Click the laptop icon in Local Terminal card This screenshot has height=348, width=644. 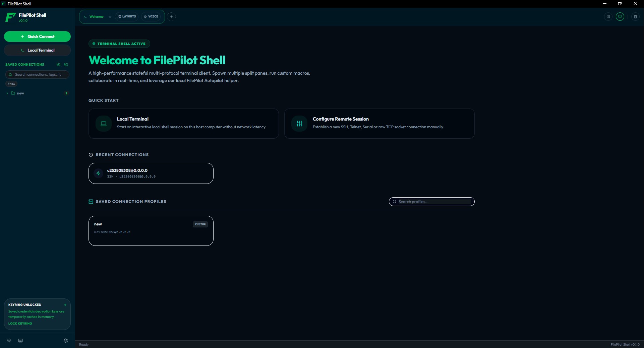[x=104, y=124]
